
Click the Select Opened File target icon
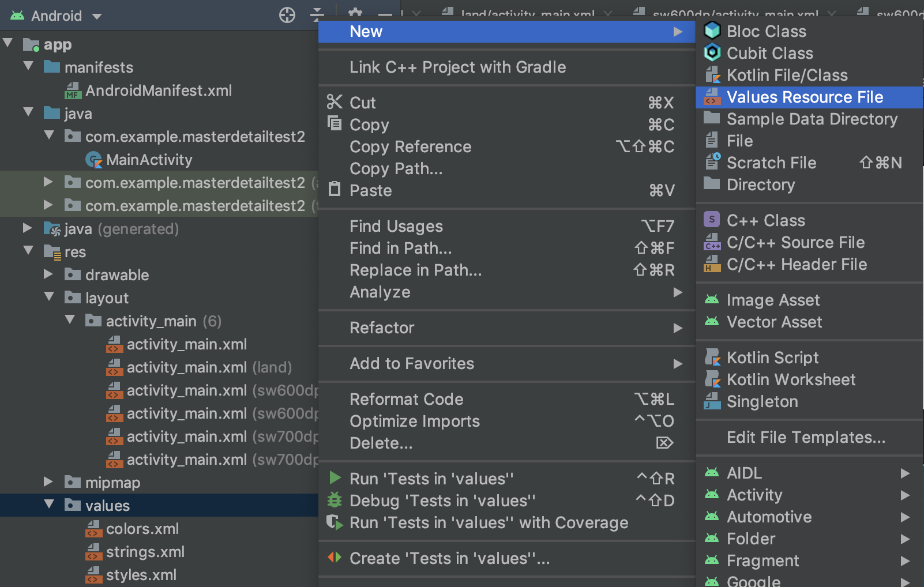pos(287,14)
